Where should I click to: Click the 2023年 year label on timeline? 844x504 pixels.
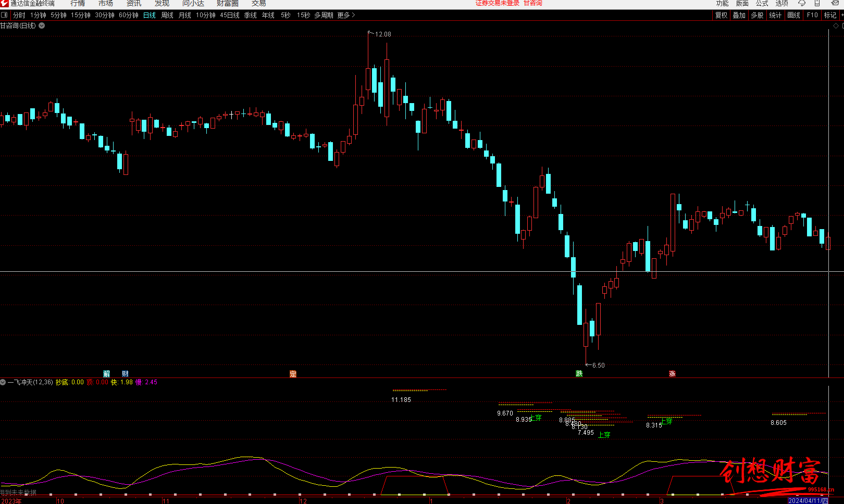click(x=11, y=501)
